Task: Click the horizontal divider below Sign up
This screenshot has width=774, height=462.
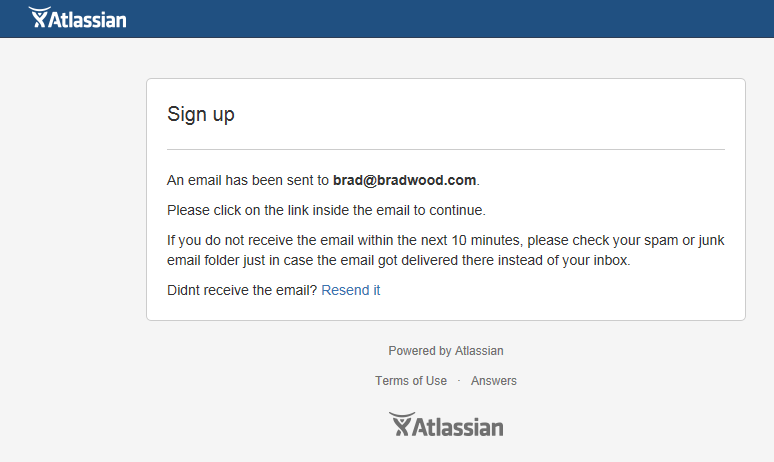Action: click(x=446, y=149)
